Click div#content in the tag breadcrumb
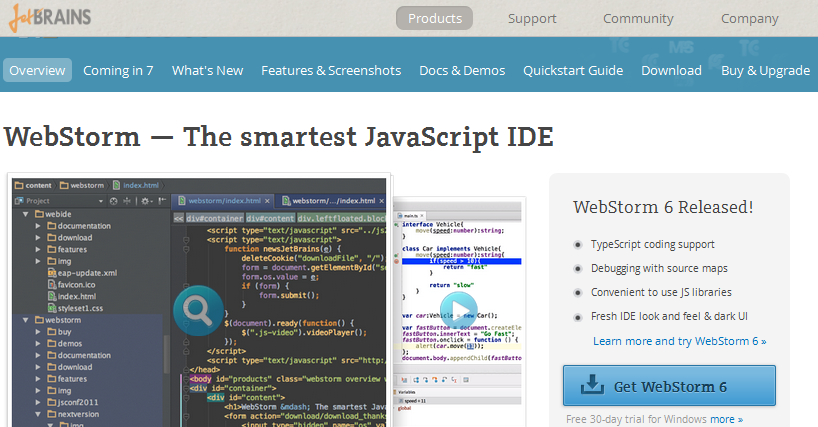The width and height of the screenshot is (818, 427). [x=270, y=218]
